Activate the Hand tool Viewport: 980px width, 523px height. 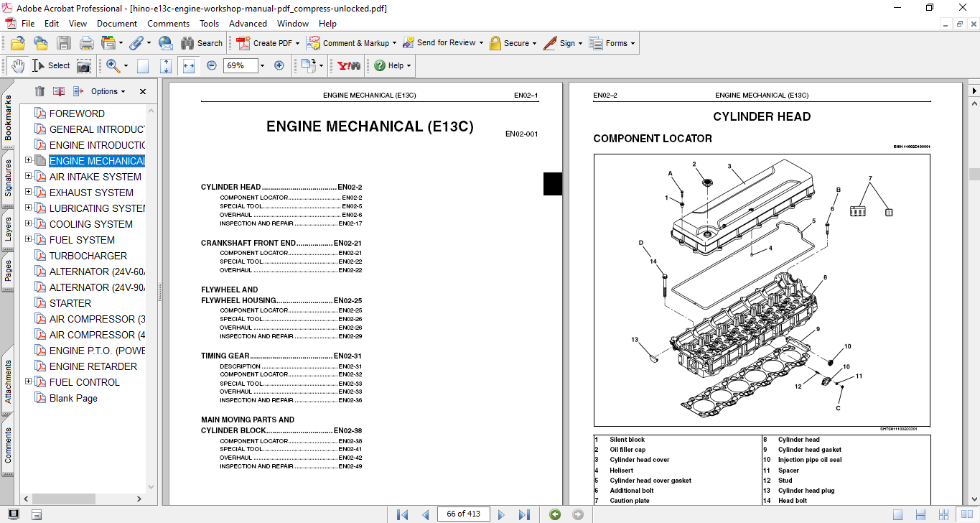[18, 65]
